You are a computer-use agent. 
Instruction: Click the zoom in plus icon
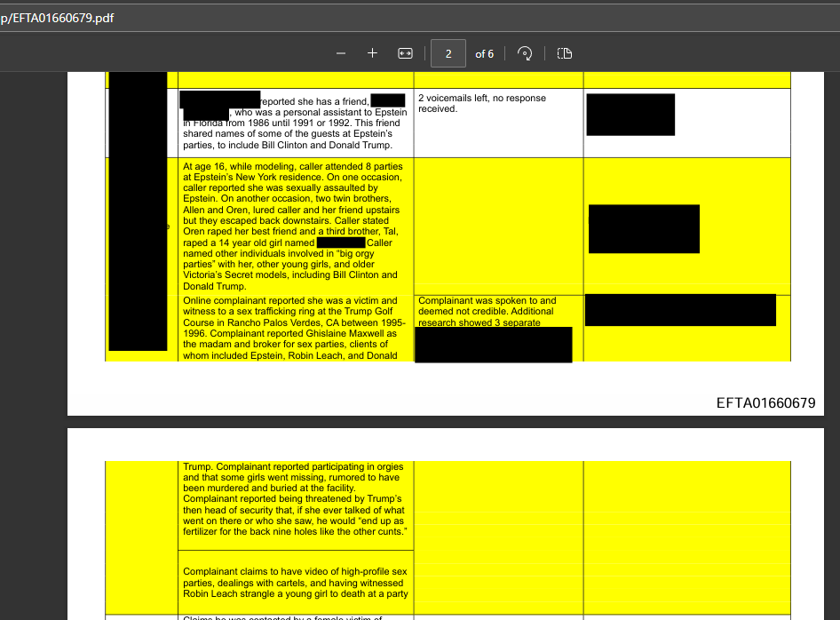coord(373,53)
